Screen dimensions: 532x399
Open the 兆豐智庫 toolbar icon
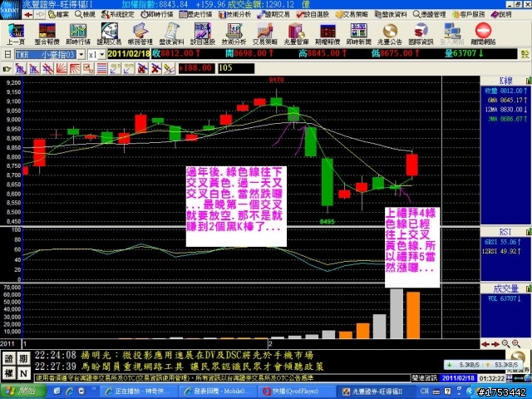click(x=296, y=34)
